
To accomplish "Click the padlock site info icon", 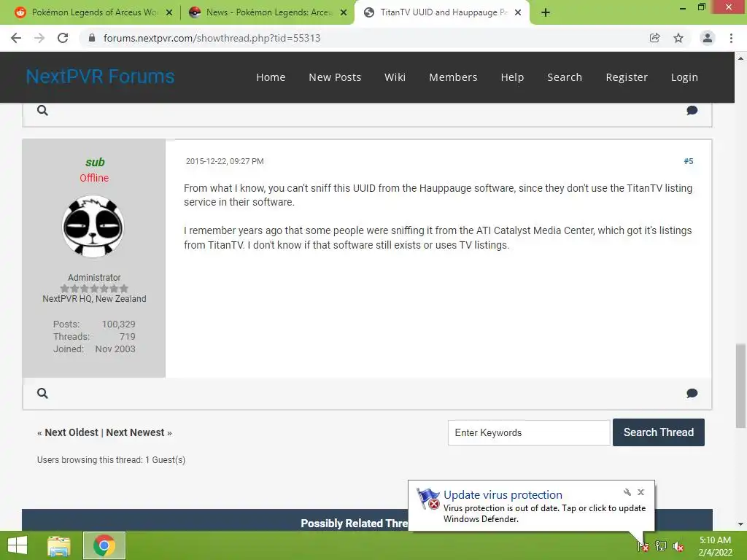I will click(x=92, y=38).
